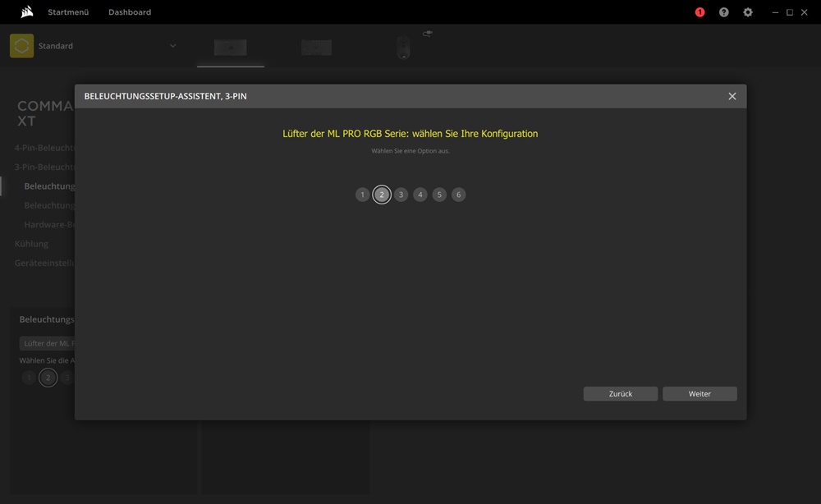
Task: Choose fan configuration 6 in the wizard
Action: click(x=459, y=195)
